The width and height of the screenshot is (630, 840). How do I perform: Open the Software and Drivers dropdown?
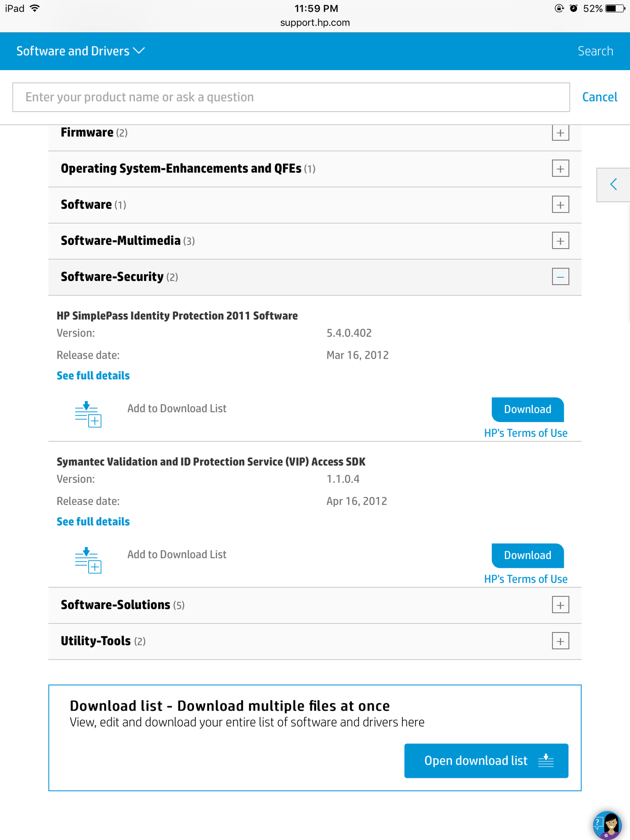coord(80,51)
